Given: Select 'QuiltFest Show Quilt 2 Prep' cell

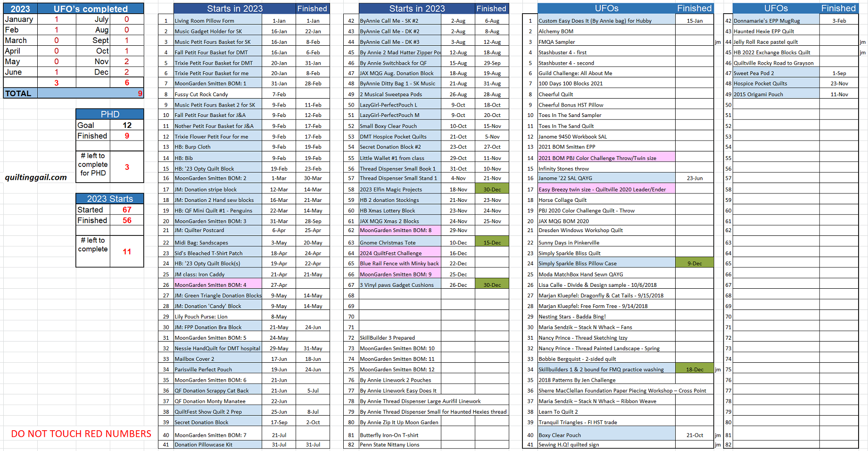Looking at the screenshot, I should point(218,412).
